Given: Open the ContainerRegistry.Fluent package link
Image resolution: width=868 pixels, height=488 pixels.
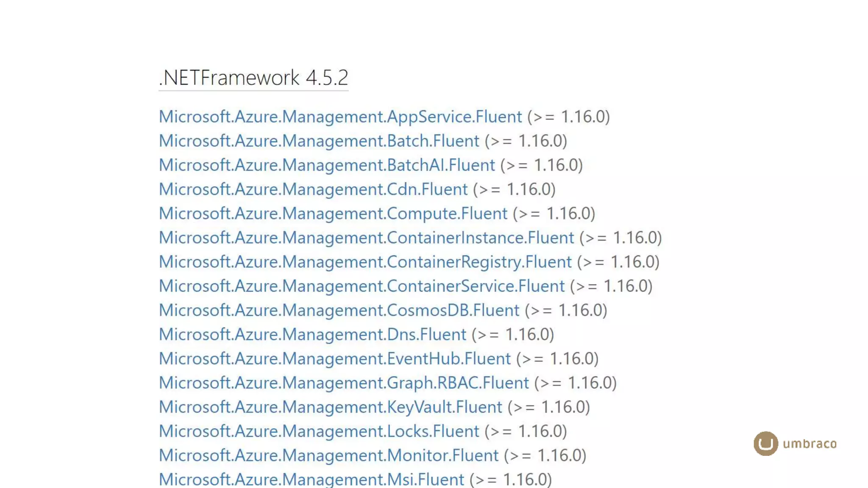Looking at the screenshot, I should coord(365,262).
